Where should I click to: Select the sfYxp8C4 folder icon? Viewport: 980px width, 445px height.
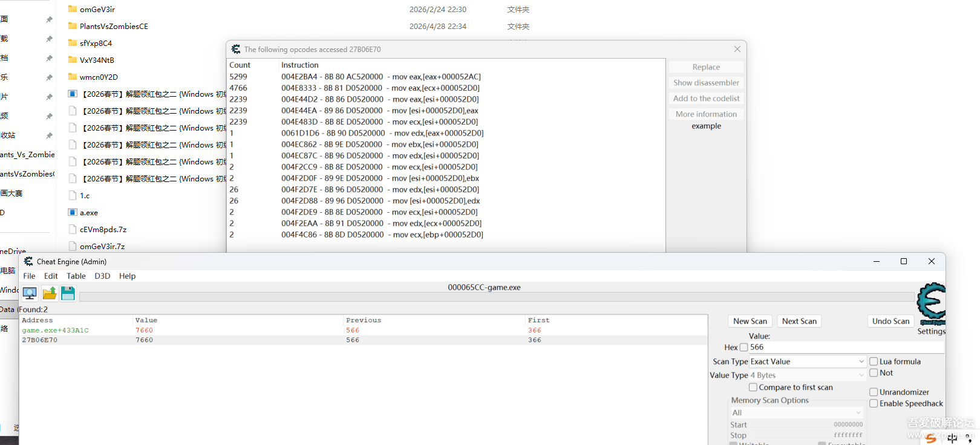(73, 43)
